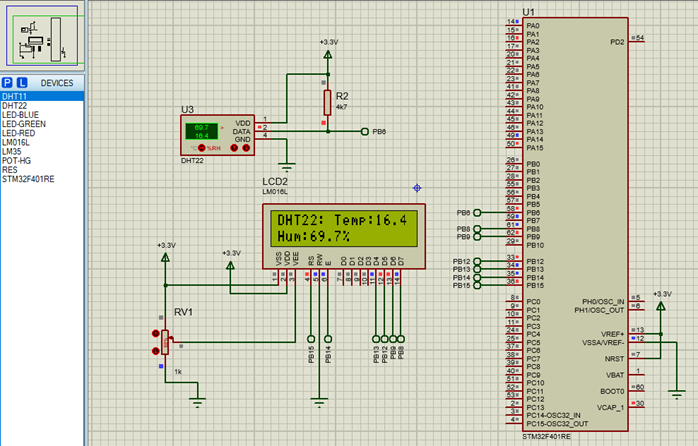
Task: Click RV1 potentiometer decrease button
Action: (155, 351)
